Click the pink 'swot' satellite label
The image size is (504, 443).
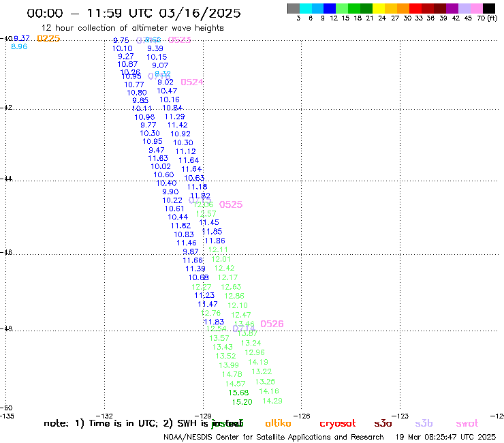(467, 423)
